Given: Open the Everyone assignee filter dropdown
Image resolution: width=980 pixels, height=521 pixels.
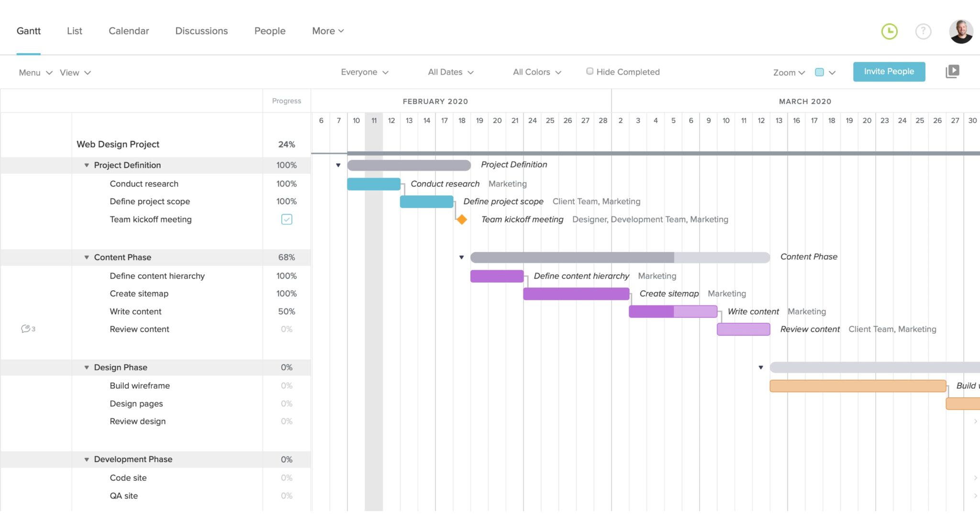Looking at the screenshot, I should [x=364, y=71].
